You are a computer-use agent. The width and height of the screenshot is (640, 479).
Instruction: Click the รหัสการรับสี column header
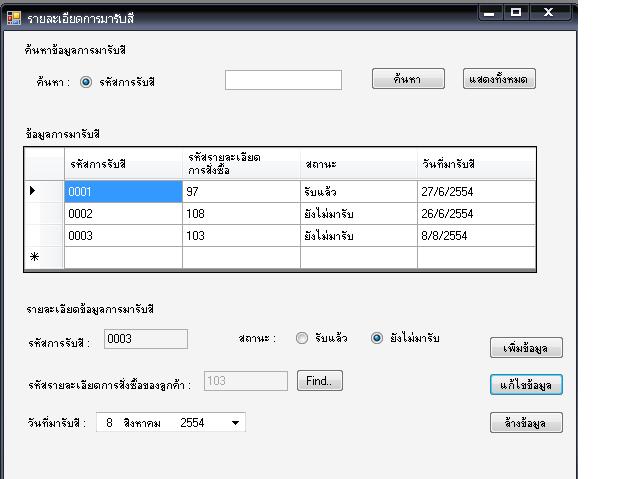tap(123, 164)
